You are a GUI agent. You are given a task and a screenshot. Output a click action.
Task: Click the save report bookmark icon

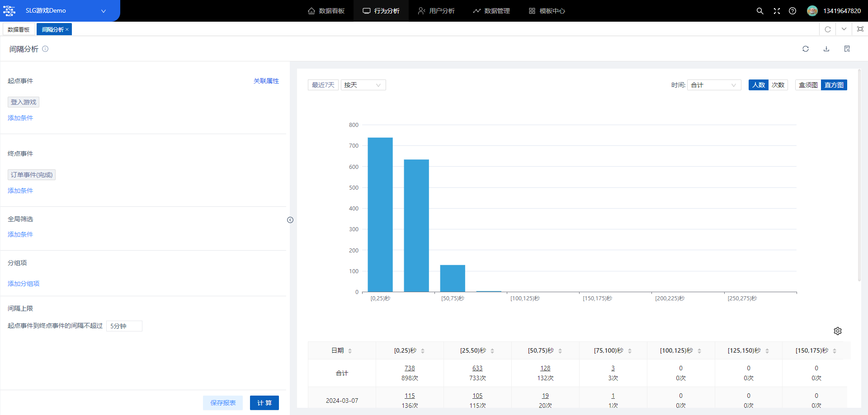[847, 49]
